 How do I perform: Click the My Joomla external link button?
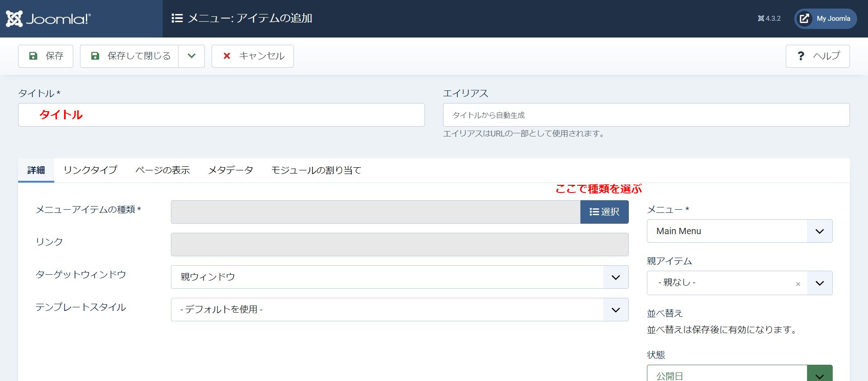826,19
